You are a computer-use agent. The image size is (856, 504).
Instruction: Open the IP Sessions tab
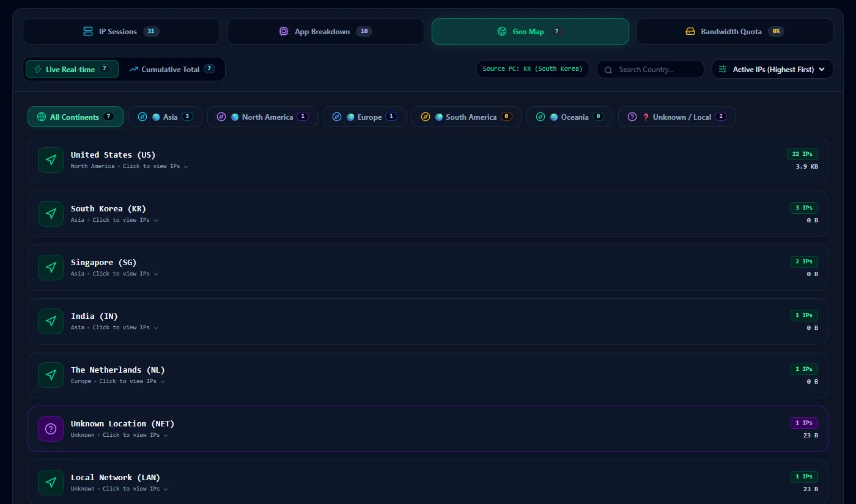click(x=121, y=31)
